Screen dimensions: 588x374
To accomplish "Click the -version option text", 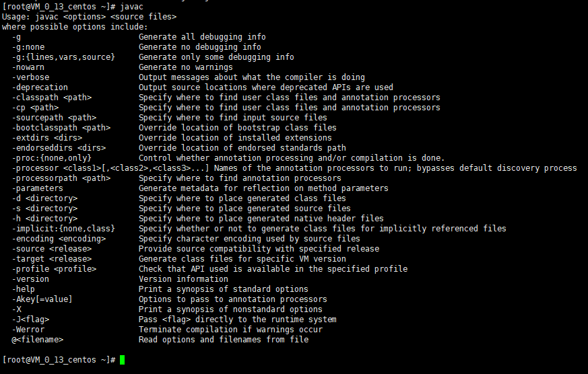I will click(30, 279).
